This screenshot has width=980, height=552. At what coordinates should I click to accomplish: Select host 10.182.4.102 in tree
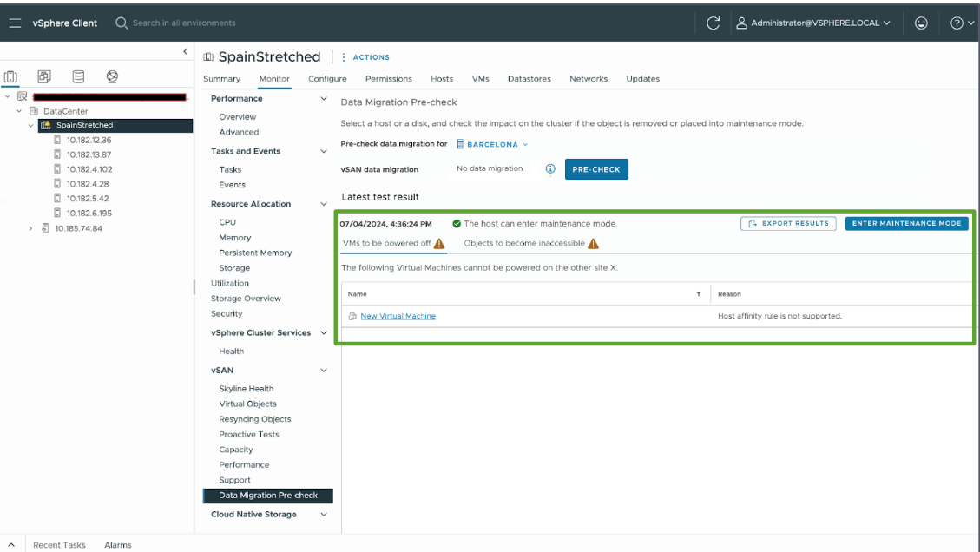pos(89,169)
